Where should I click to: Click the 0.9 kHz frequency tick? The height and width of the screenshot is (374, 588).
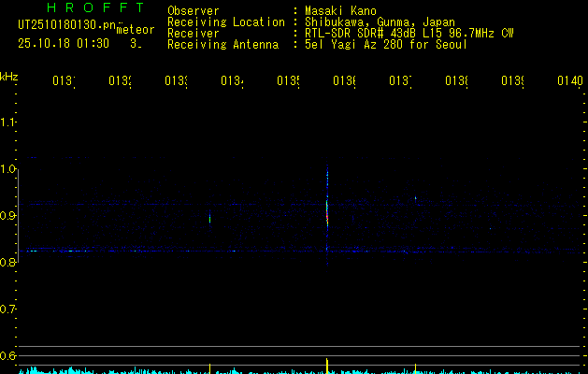(8, 216)
